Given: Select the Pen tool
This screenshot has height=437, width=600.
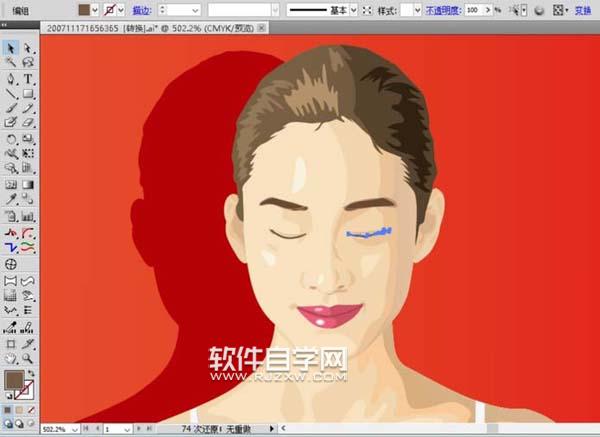Looking at the screenshot, I should tap(10, 77).
